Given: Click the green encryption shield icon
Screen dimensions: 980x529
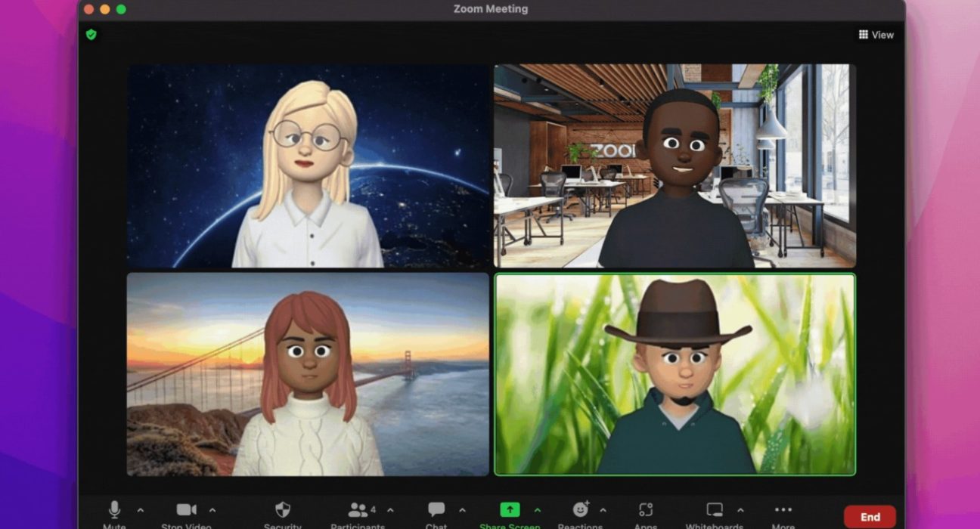Looking at the screenshot, I should [91, 35].
